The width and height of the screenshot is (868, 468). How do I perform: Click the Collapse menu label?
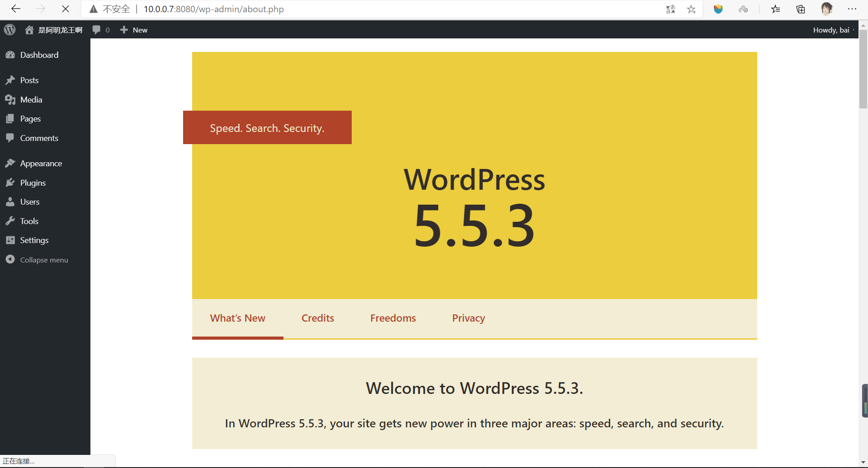(44, 260)
